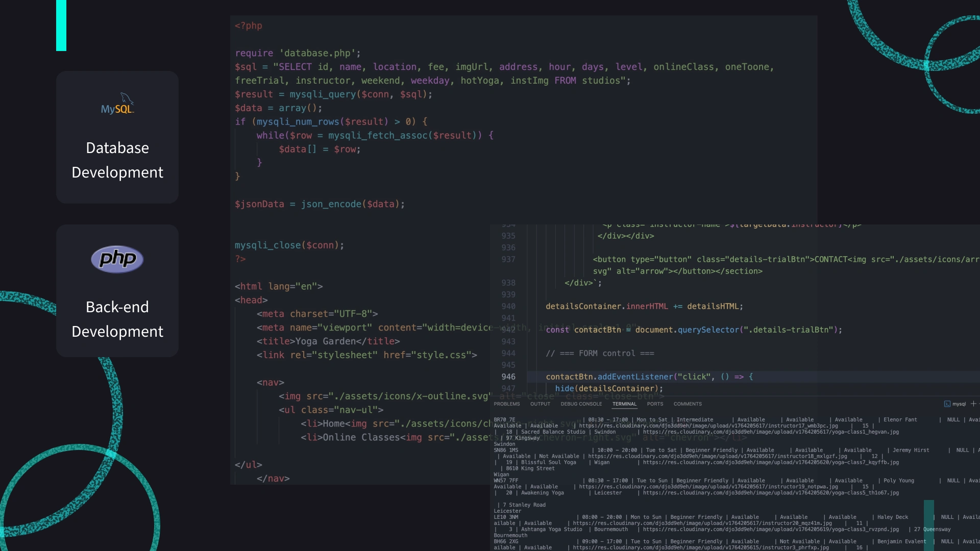Click the MySQL dolphin logo
Viewport: 980px width, 551px height.
[117, 104]
